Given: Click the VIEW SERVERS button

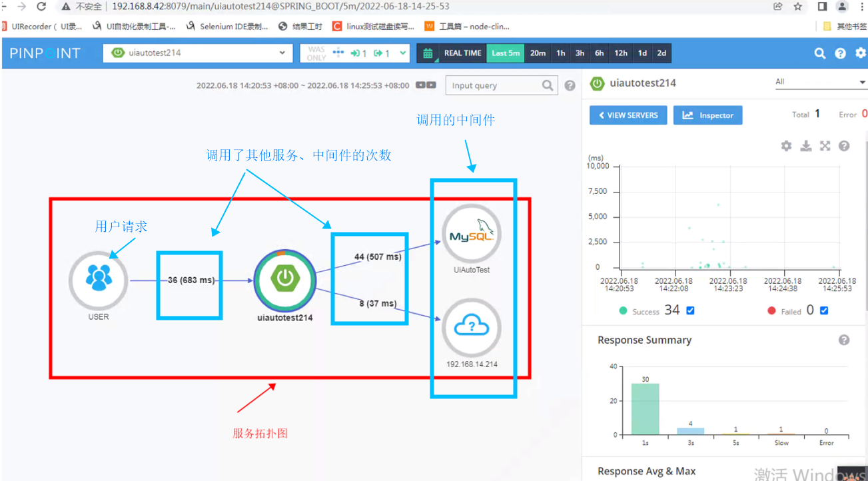Looking at the screenshot, I should click(x=628, y=115).
